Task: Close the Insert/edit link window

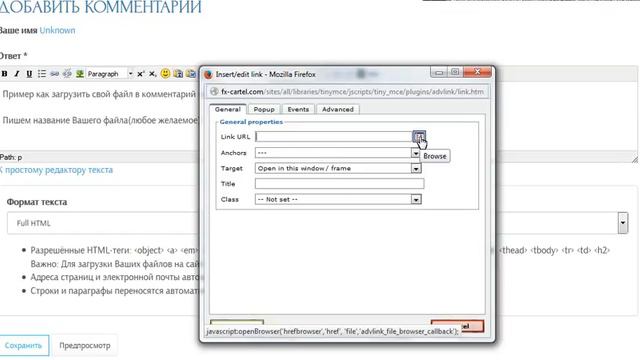Action: (477, 72)
